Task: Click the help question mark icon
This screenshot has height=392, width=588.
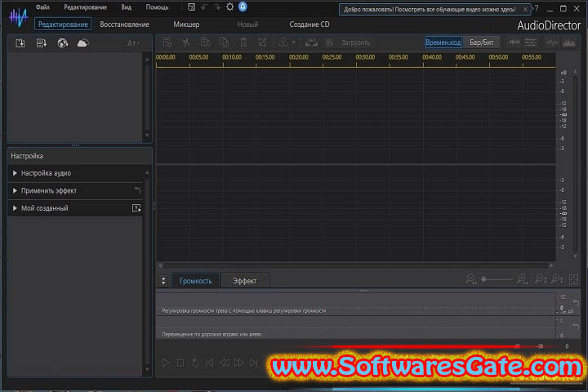Action: tap(537, 8)
